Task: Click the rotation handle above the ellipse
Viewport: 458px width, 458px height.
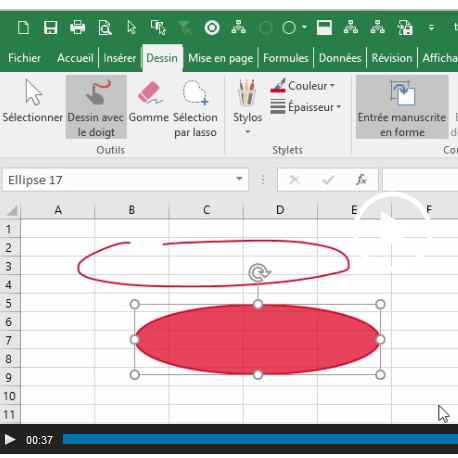Action: coord(259,273)
